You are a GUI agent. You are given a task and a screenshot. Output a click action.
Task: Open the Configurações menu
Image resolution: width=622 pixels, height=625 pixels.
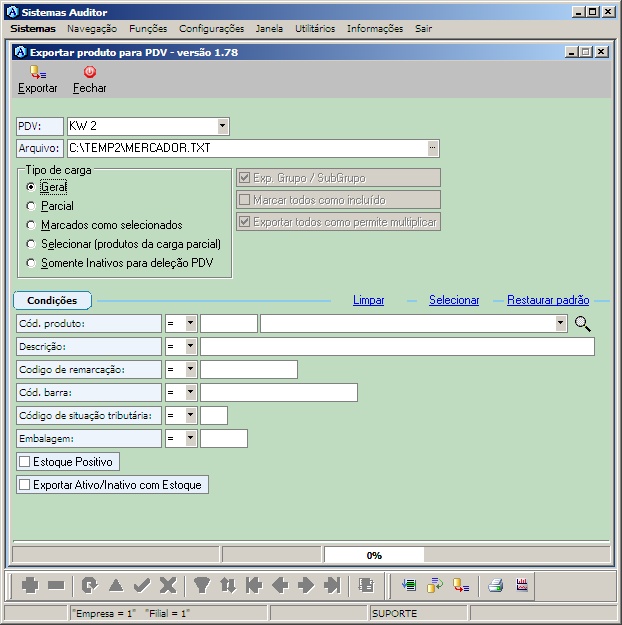tap(211, 29)
